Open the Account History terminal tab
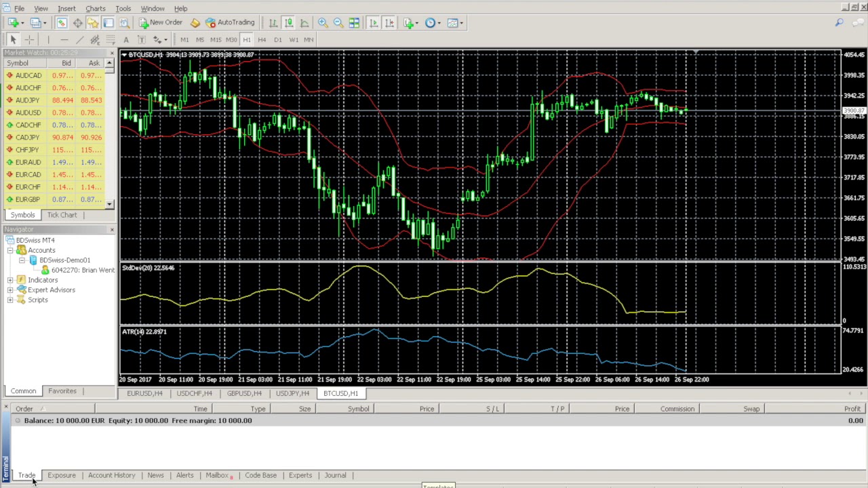Viewport: 868px width, 488px height. [111, 475]
